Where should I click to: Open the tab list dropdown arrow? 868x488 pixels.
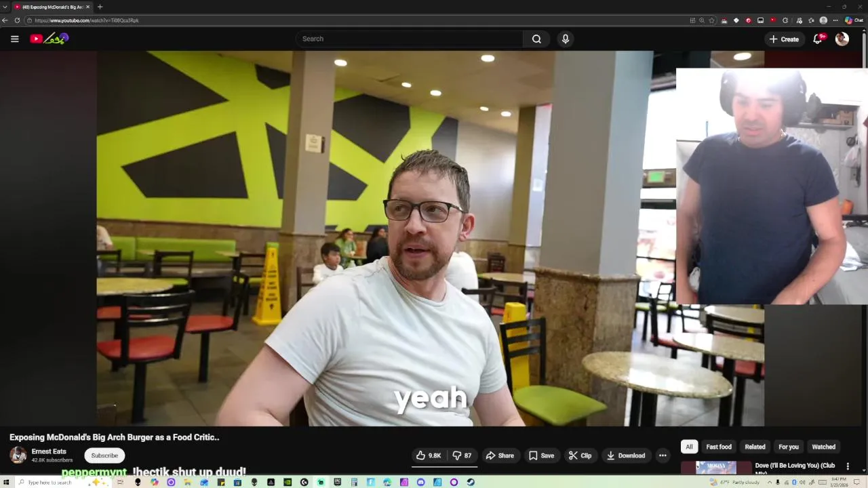[5, 7]
